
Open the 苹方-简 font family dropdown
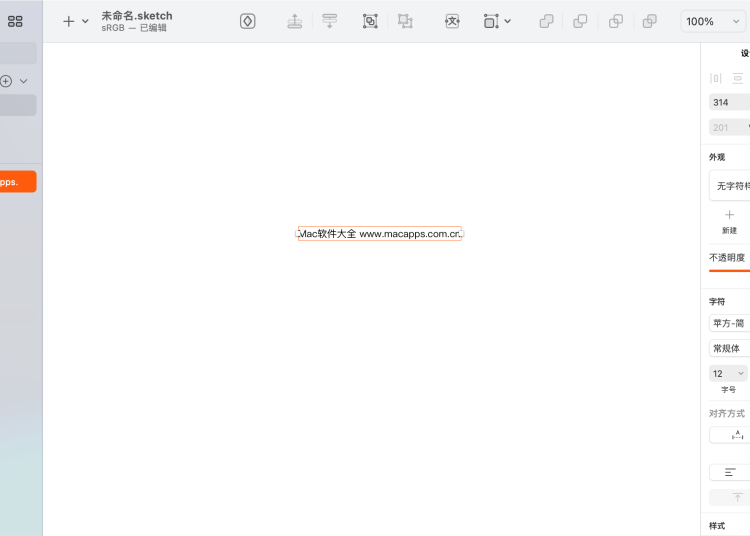pos(729,323)
